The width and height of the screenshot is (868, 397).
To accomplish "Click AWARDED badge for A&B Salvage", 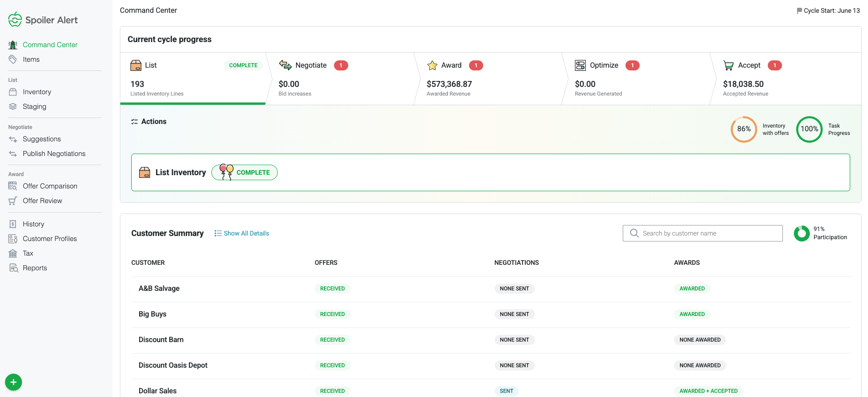I will pos(692,289).
